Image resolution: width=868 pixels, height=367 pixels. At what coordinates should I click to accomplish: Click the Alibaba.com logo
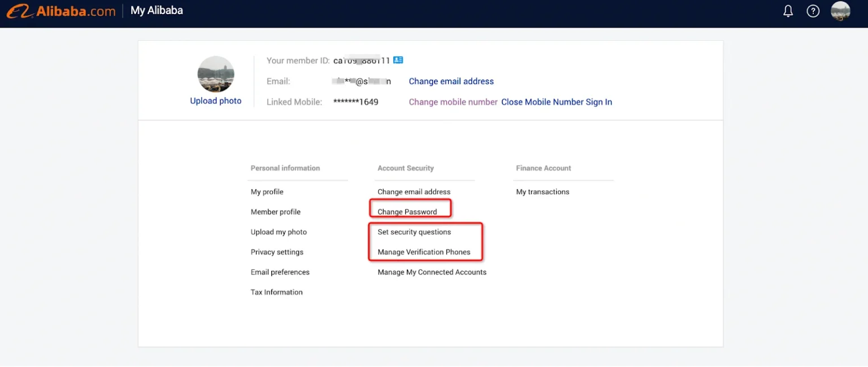[60, 10]
